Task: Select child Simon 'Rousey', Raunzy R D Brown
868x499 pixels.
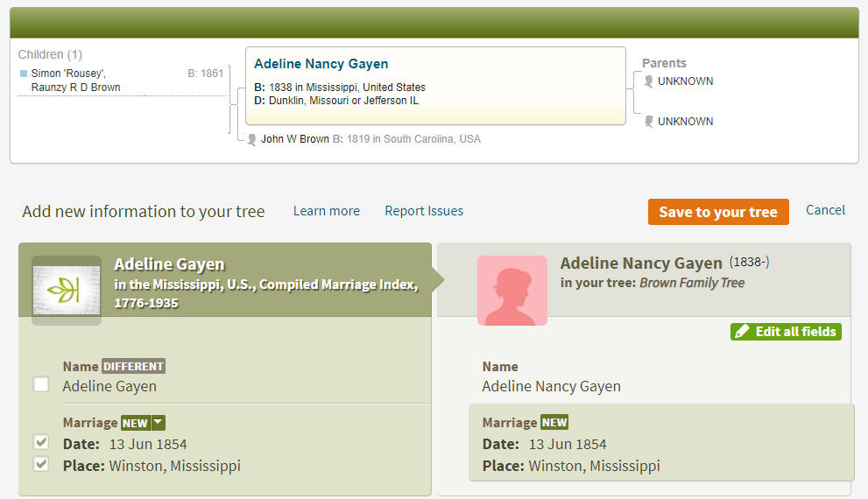Action: pyautogui.click(x=75, y=81)
